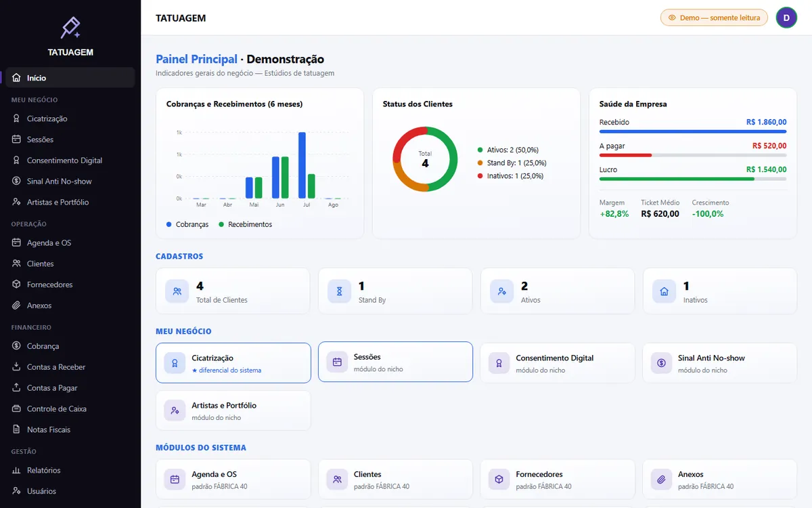
Task: Click the tattoo machine logo icon
Action: 70,28
